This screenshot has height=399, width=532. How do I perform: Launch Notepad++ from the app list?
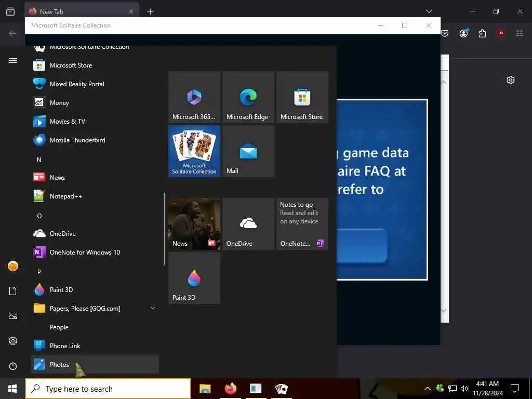95,196
